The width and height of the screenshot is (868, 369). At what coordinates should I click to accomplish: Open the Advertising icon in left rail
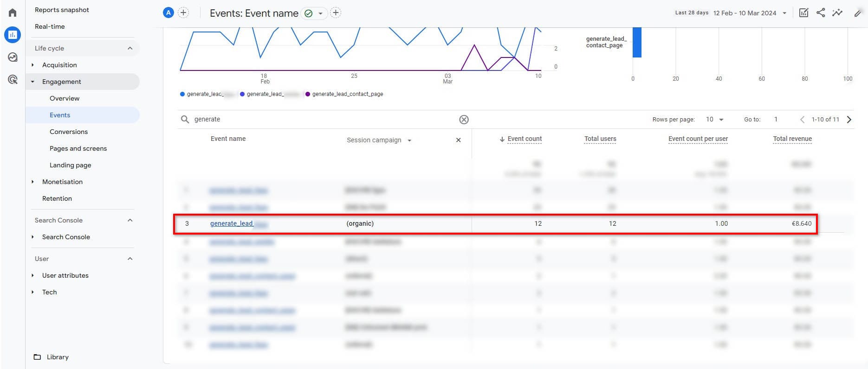[x=13, y=80]
